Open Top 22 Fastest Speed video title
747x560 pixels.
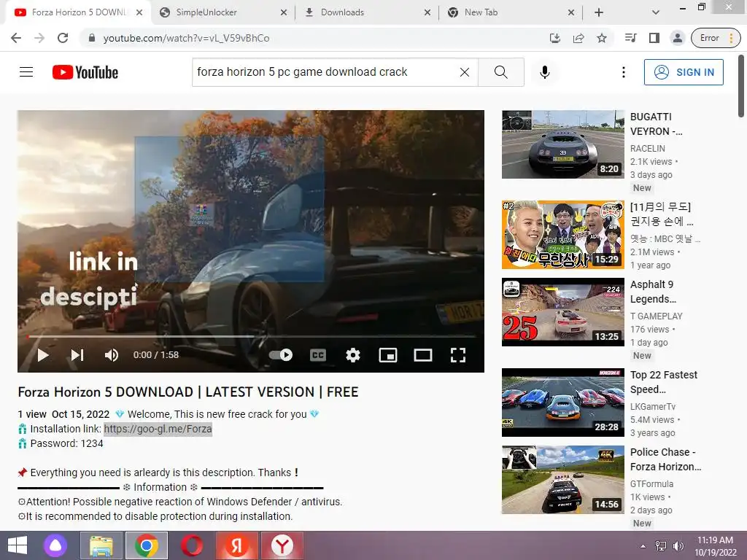664,382
